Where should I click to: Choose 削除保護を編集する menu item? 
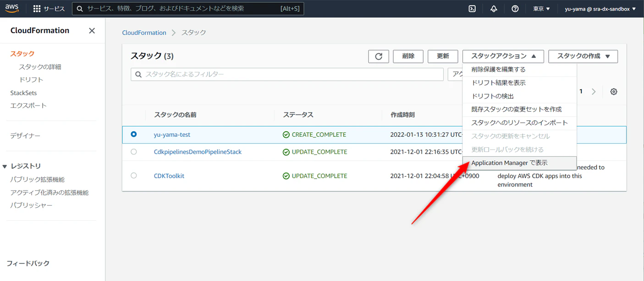[519, 69]
